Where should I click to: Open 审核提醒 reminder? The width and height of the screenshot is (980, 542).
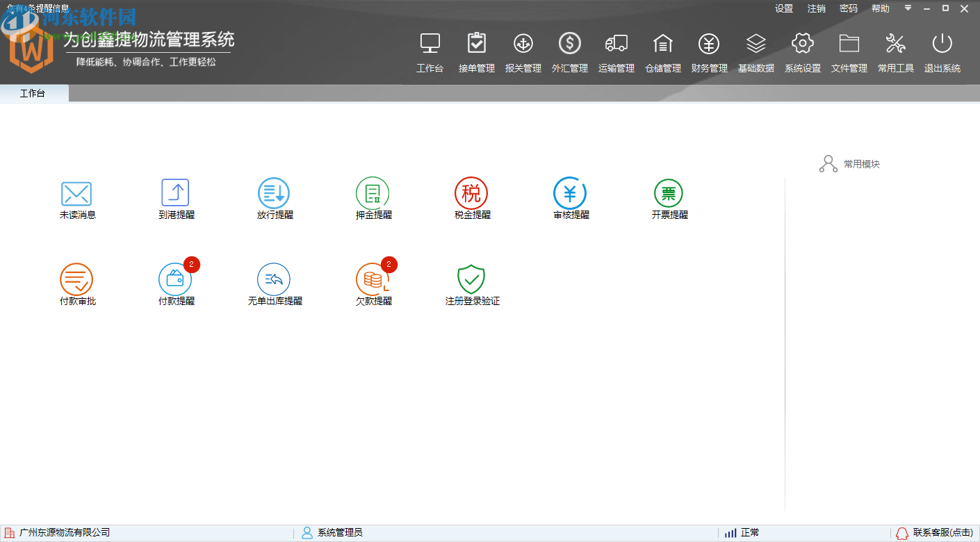(x=571, y=192)
